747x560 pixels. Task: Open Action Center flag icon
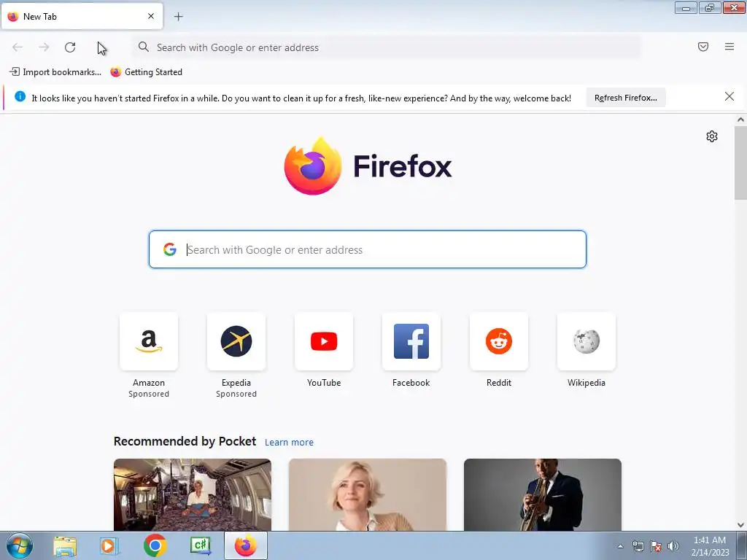click(656, 546)
